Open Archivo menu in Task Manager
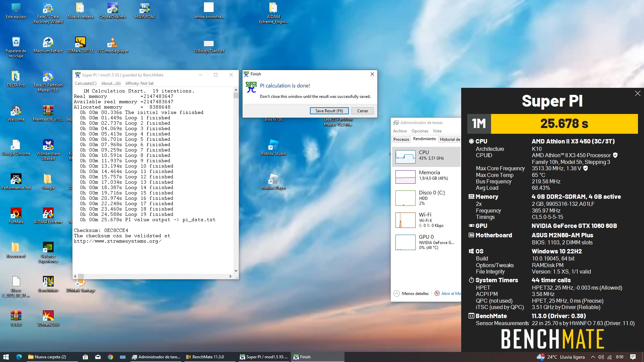The image size is (644, 362). pos(400,131)
